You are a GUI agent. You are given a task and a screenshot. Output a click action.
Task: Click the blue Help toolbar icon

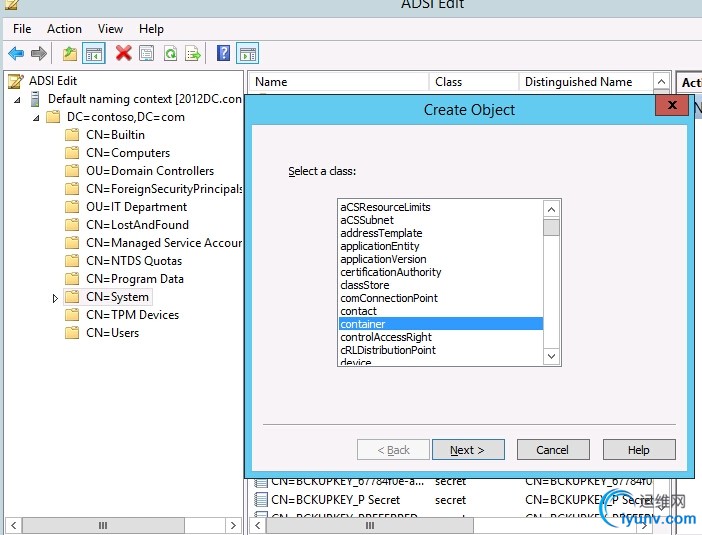pos(224,53)
